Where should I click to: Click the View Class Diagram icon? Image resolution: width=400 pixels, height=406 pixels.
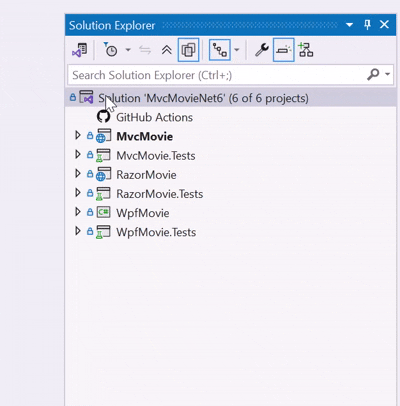(305, 50)
